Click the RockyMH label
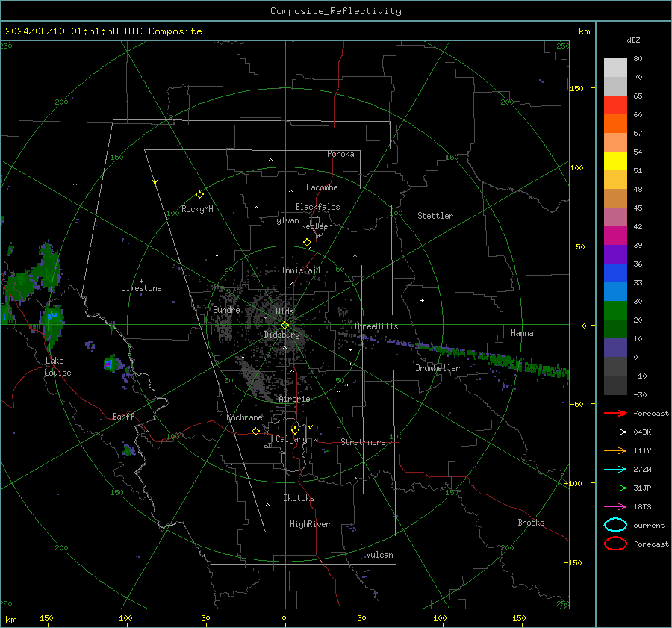The image size is (672, 628). (x=197, y=209)
